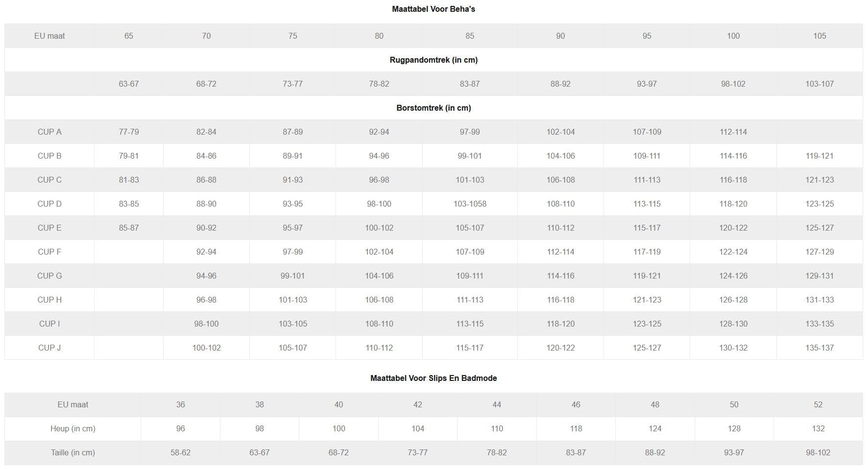
Task: Click the '135-137' cell in CUP J row
Action: point(820,348)
